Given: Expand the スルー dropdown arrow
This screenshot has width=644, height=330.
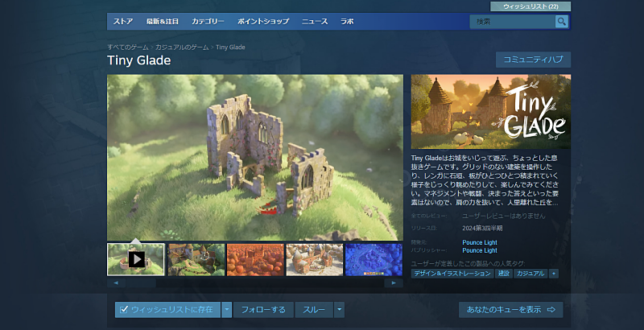Looking at the screenshot, I should [x=339, y=309].
